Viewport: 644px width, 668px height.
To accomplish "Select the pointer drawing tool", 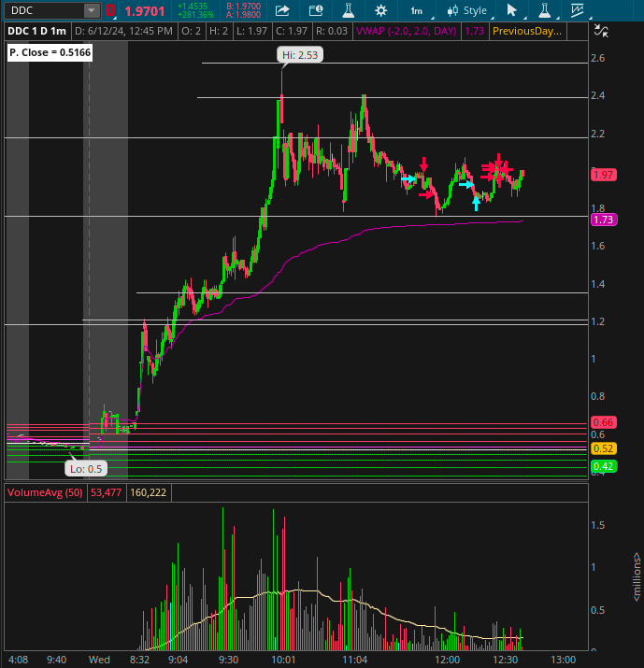I will point(511,10).
